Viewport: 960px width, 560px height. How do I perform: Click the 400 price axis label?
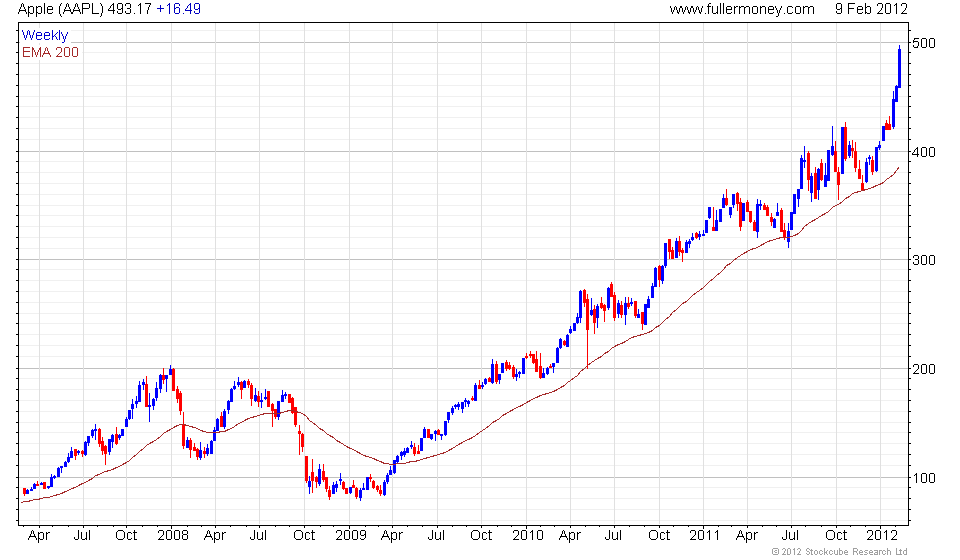click(x=924, y=152)
